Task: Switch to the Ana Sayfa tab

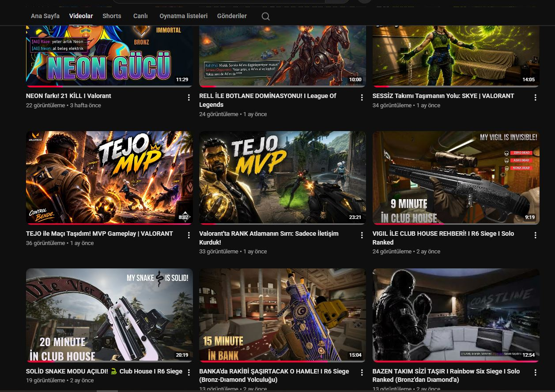Action: pyautogui.click(x=45, y=16)
